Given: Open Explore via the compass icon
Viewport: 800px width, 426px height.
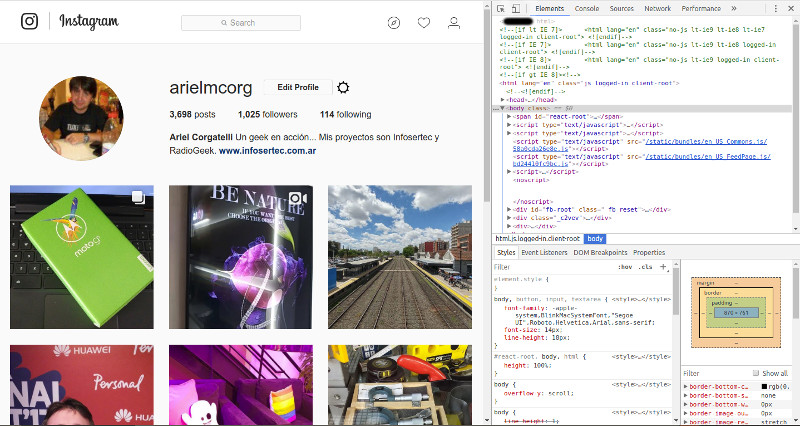Looking at the screenshot, I should 394,22.
